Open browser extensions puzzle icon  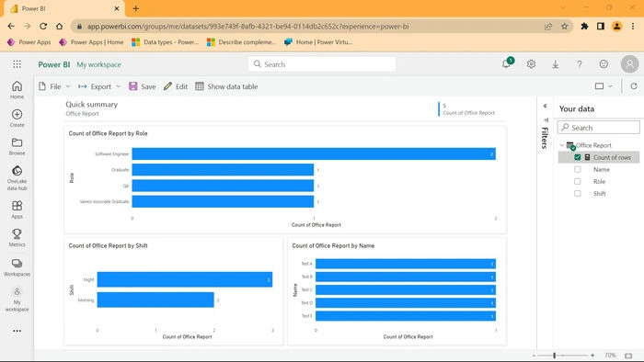click(584, 27)
